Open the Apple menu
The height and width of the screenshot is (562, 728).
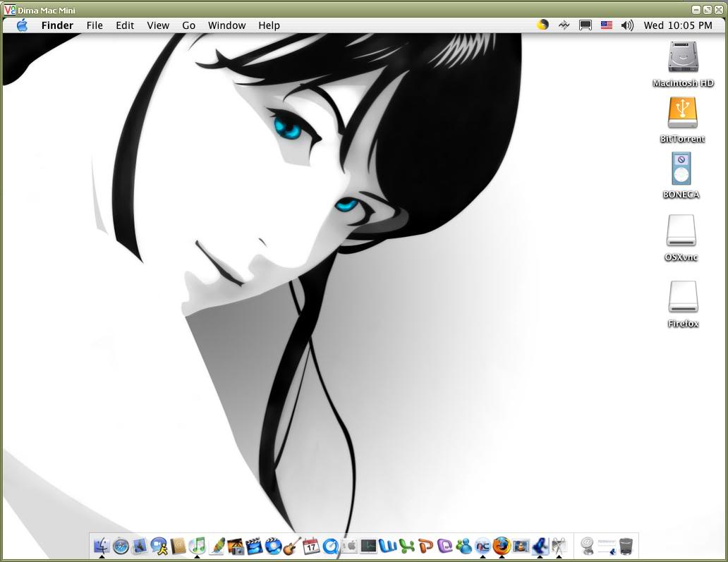22,25
